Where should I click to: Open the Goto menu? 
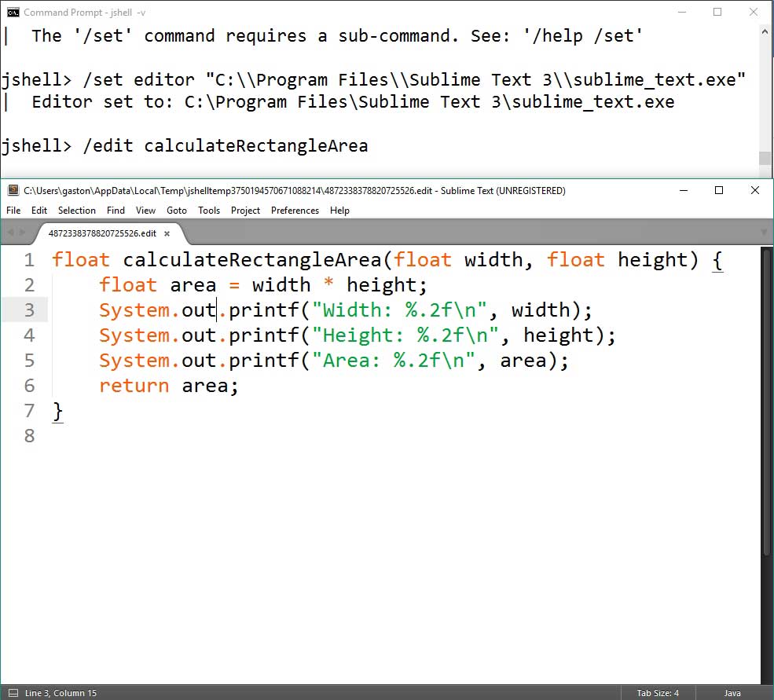(x=177, y=211)
